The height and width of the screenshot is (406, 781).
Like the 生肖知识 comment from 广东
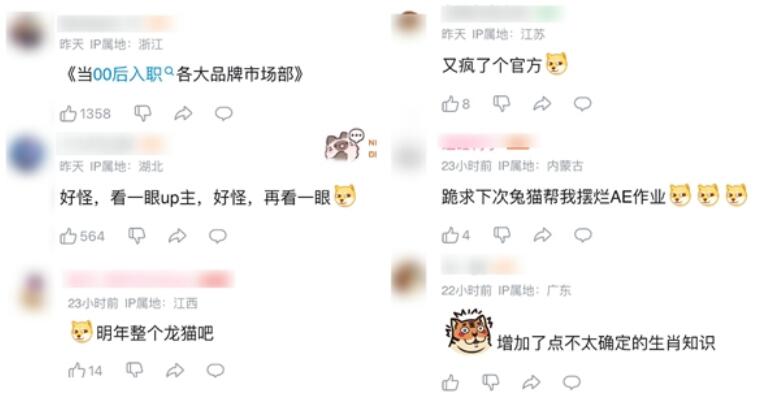click(x=450, y=383)
